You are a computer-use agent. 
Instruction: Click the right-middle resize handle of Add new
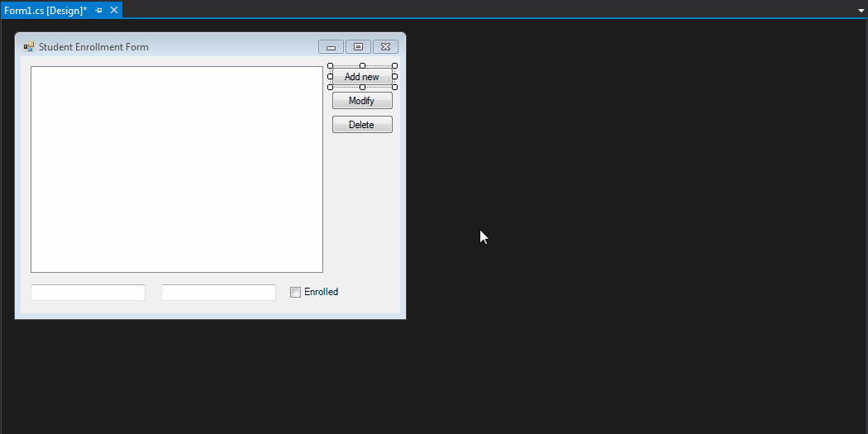click(394, 77)
